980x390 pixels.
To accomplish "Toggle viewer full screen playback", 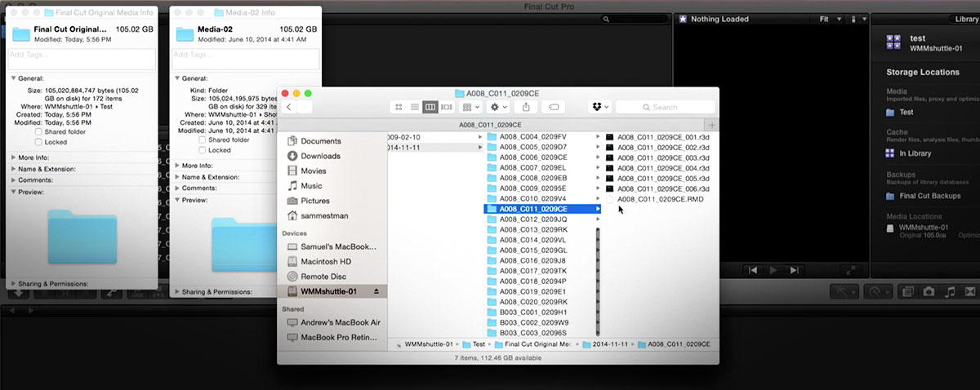I will coord(850,270).
